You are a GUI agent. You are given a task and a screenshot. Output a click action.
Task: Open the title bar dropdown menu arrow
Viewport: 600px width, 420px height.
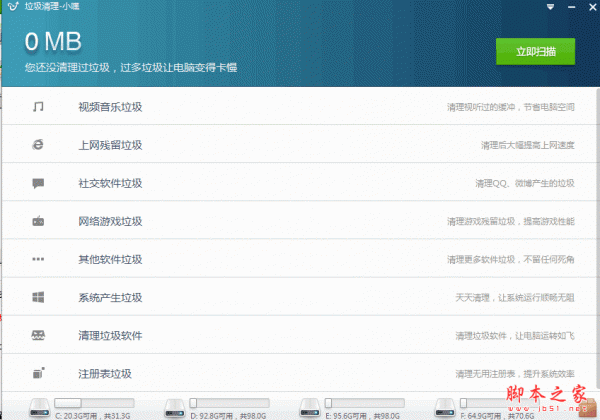click(x=550, y=7)
